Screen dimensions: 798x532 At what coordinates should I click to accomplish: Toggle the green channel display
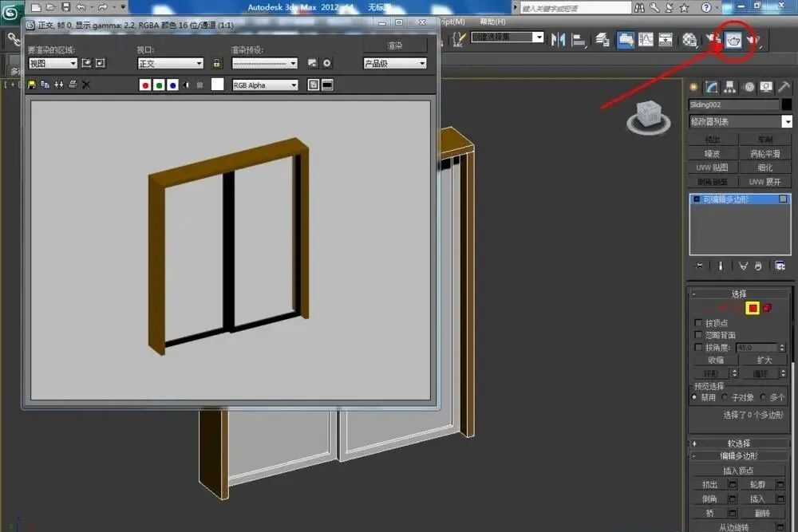tap(159, 85)
